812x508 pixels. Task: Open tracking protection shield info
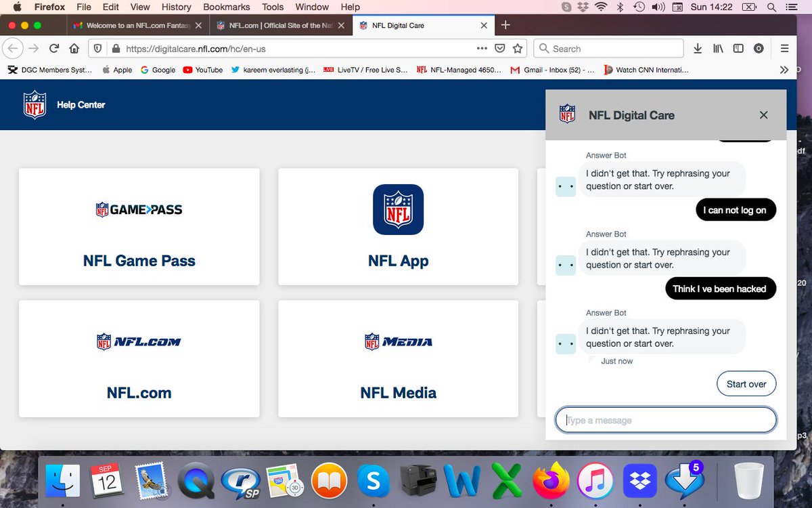pyautogui.click(x=97, y=49)
